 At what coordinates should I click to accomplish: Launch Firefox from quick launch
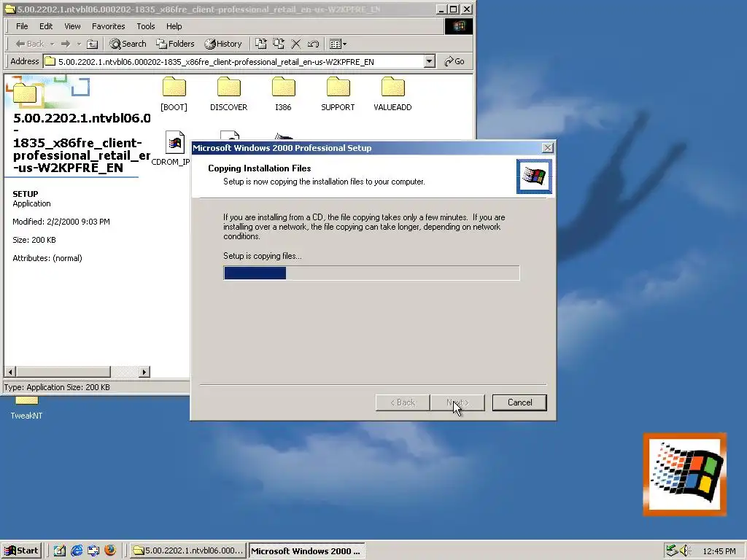(110, 551)
